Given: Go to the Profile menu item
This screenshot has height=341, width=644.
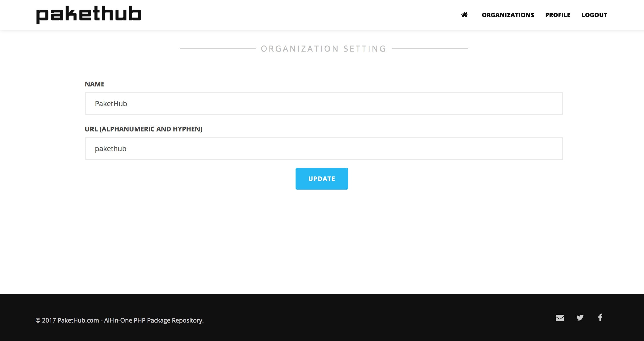Looking at the screenshot, I should click(557, 15).
